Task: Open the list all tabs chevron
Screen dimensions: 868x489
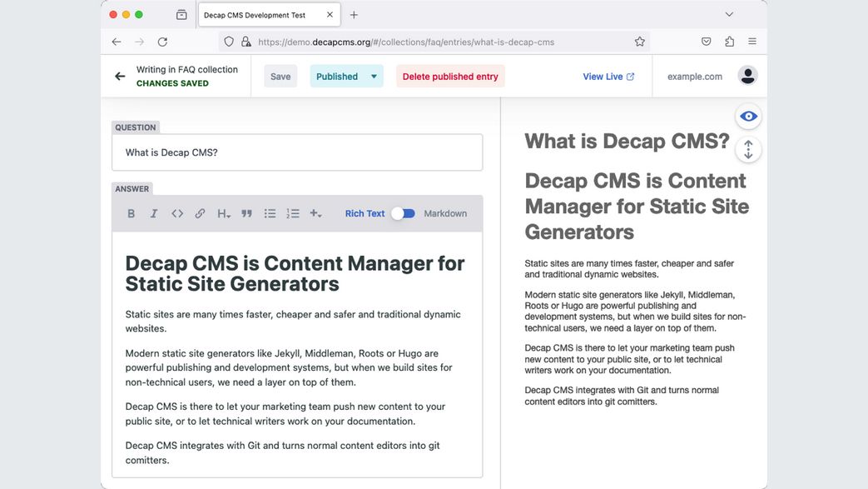Action: 729,14
